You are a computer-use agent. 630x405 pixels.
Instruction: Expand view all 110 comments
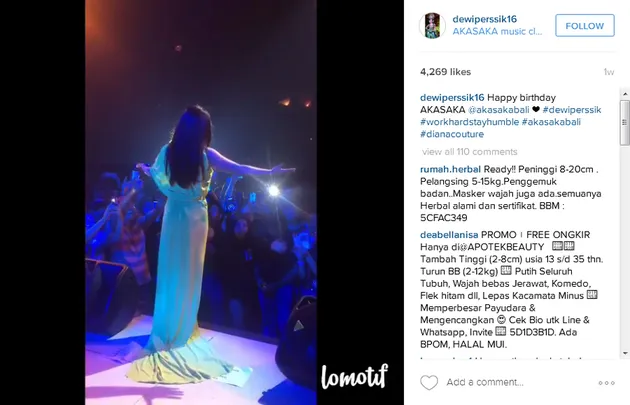tap(470, 152)
